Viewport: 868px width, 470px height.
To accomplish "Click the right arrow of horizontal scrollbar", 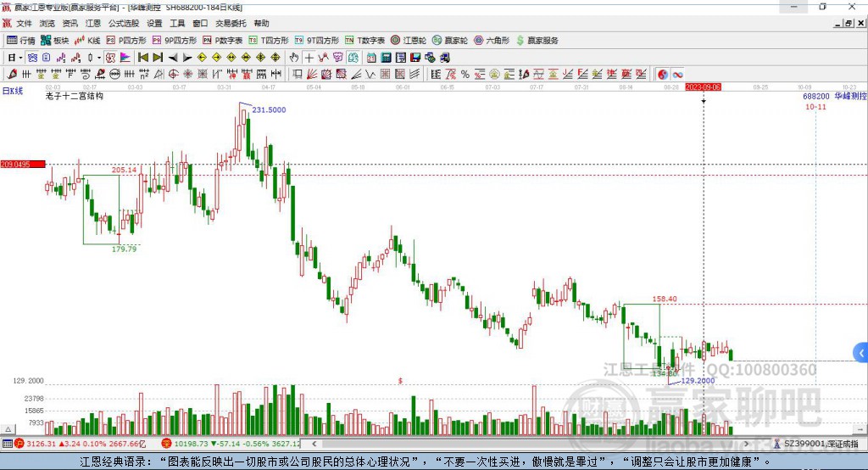I will 746,444.
